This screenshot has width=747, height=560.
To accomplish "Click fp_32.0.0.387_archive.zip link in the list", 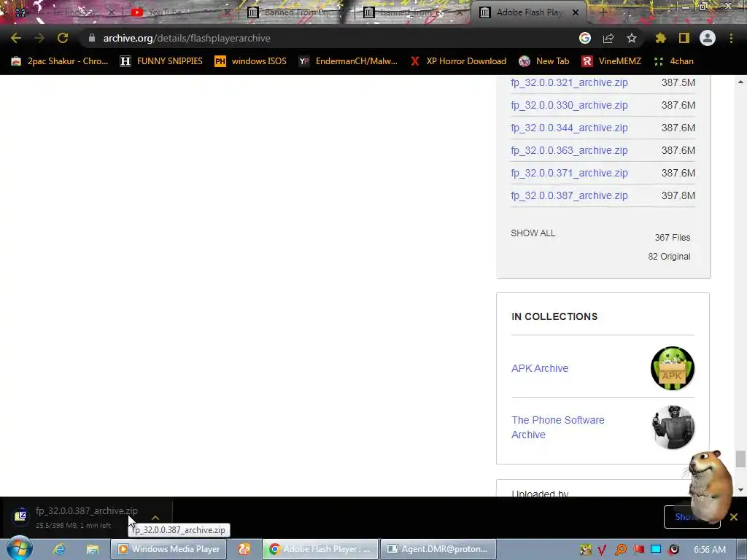I will pyautogui.click(x=569, y=195).
